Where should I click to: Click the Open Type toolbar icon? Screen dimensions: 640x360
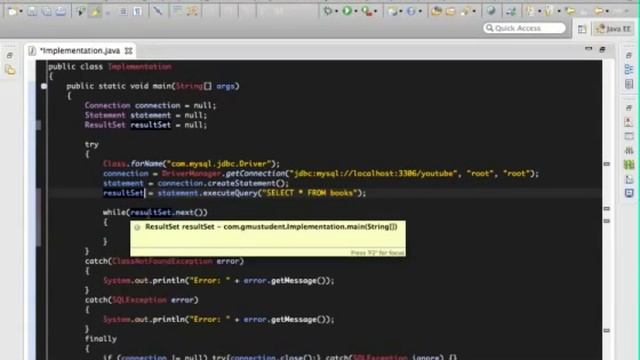(436, 11)
